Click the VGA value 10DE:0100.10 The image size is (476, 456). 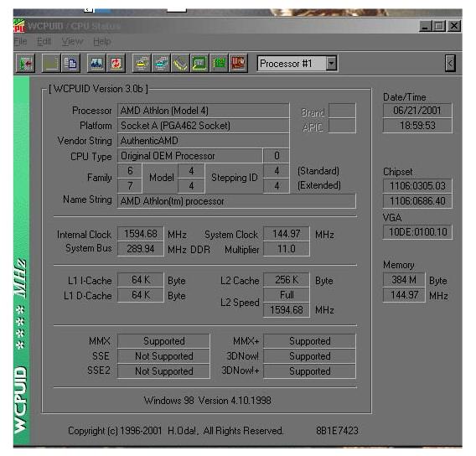[417, 232]
